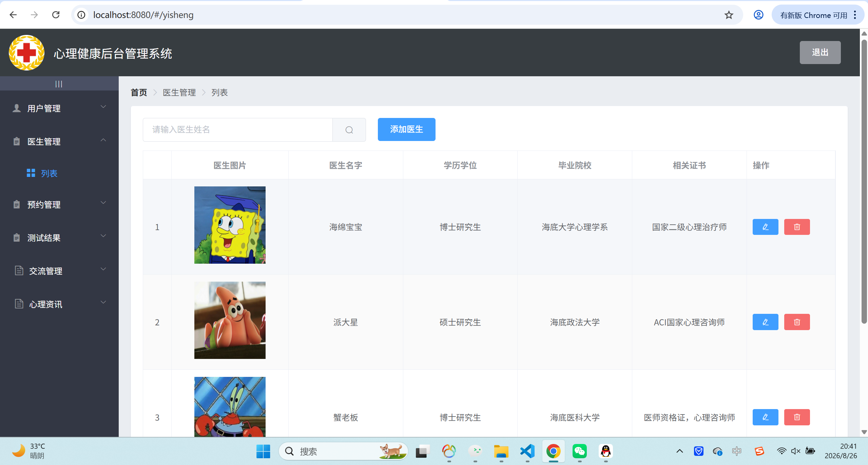Click the 医生名字 column header
The height and width of the screenshot is (465, 868).
pyautogui.click(x=346, y=165)
